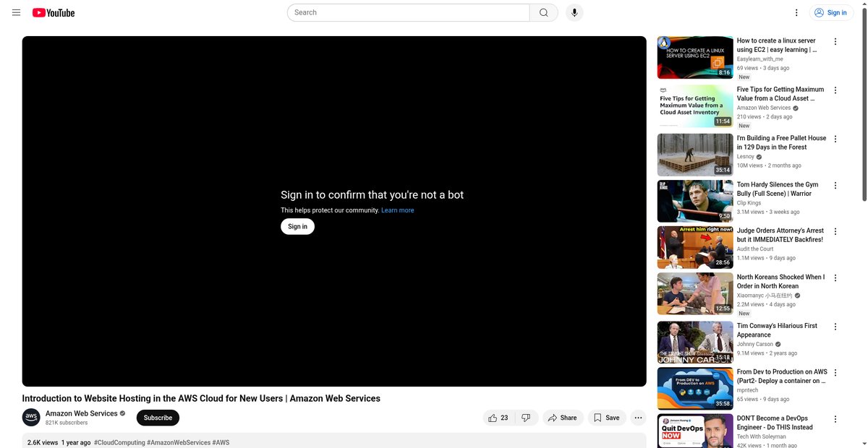Open linux server EC2 video thumbnail
The width and height of the screenshot is (868, 448).
tap(695, 57)
